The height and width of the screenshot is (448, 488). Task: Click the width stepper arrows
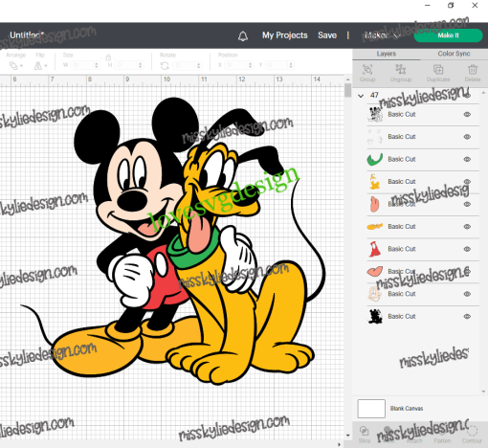(97, 65)
